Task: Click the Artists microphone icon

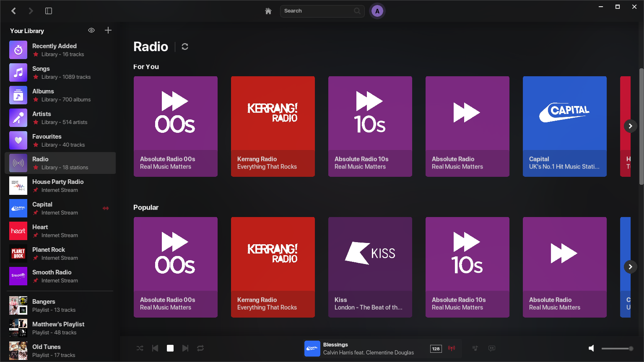Action: point(18,118)
